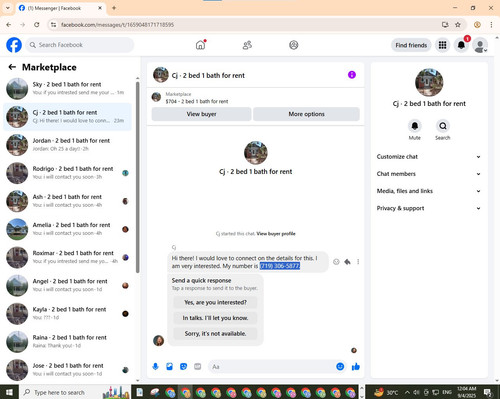The width and height of the screenshot is (500, 399).
Task: Send quick response Sorry, it's not available.
Action: tap(215, 334)
